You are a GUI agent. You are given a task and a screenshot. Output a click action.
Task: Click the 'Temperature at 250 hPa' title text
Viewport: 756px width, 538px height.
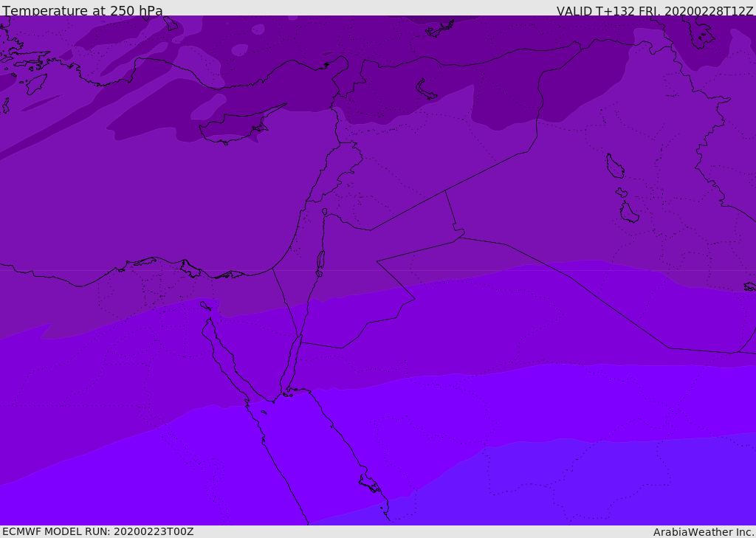83,10
